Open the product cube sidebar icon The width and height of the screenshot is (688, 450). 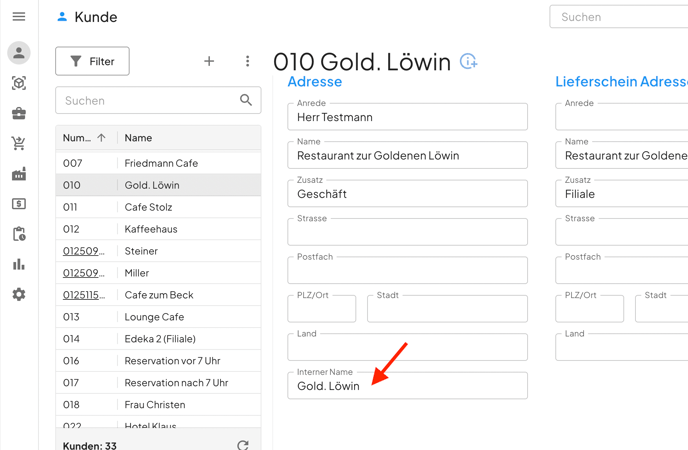pyautogui.click(x=18, y=84)
